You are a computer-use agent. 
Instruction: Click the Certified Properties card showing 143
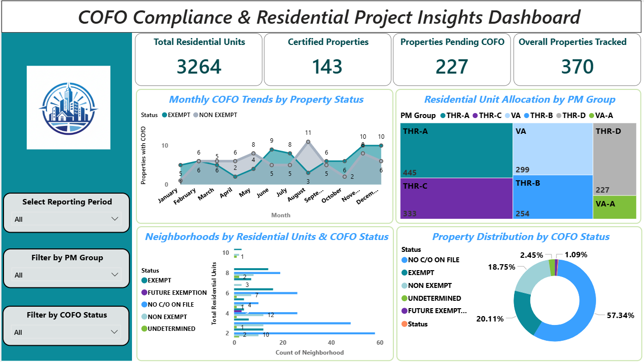tap(328, 59)
